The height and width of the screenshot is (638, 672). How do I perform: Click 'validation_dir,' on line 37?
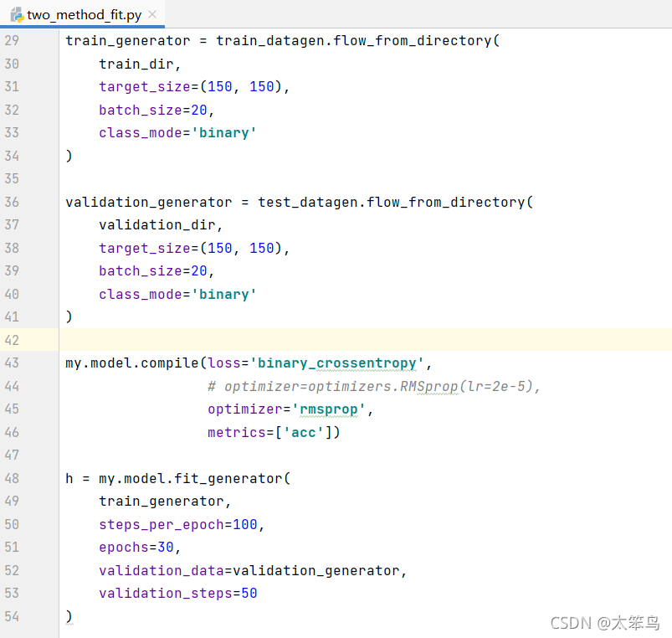pos(161,224)
